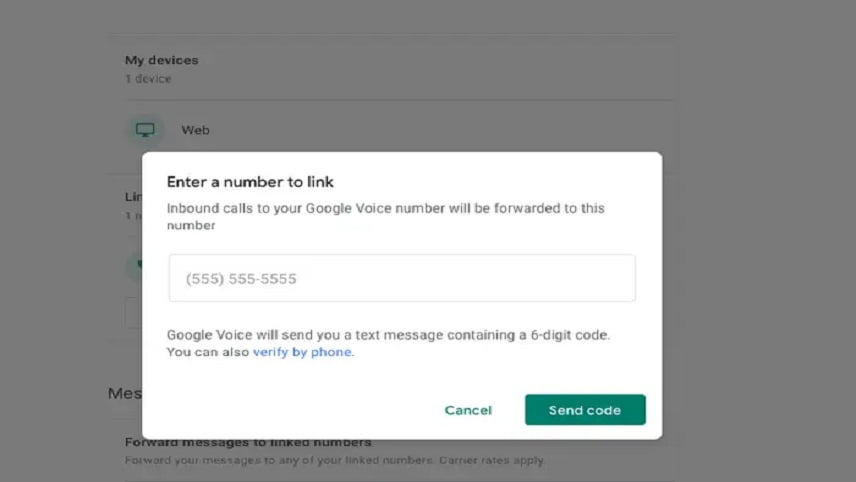The height and width of the screenshot is (482, 856).
Task: Select Forward messages to linked numbers setting
Action: 248,442
